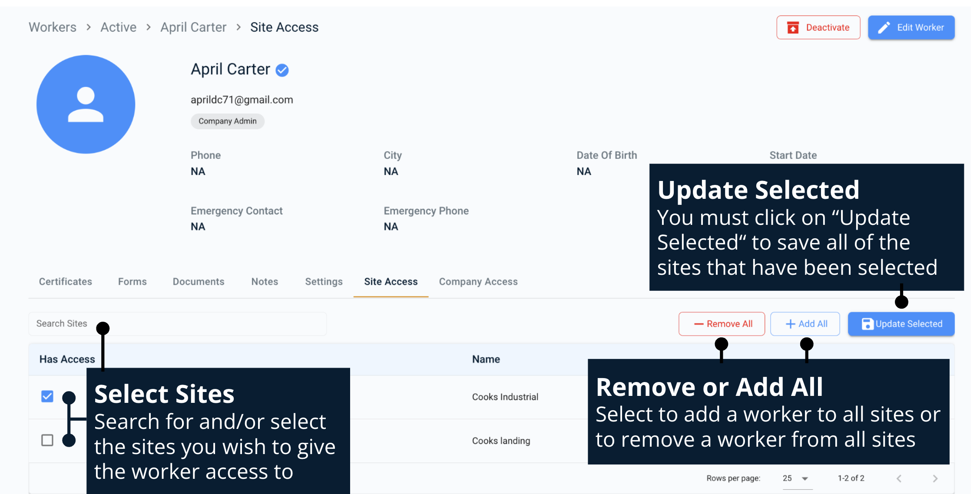Click the next page chevron arrow

tap(934, 478)
